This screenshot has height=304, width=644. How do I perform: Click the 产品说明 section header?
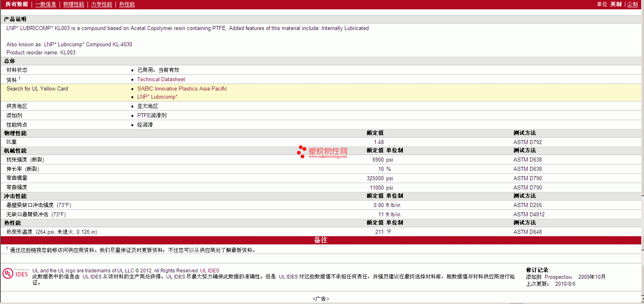[x=15, y=19]
